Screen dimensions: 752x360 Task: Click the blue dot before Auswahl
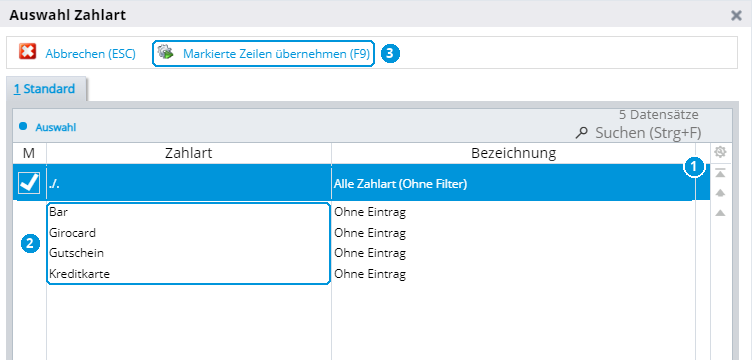[23, 127]
